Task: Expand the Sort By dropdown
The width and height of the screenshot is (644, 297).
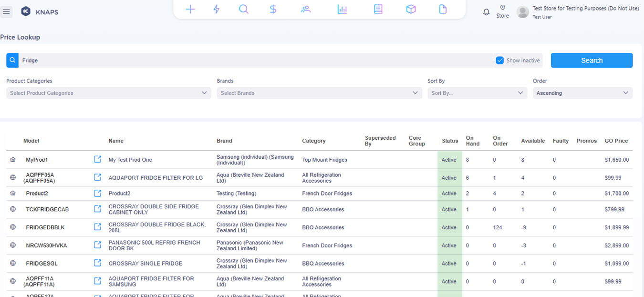Action: coord(477,93)
